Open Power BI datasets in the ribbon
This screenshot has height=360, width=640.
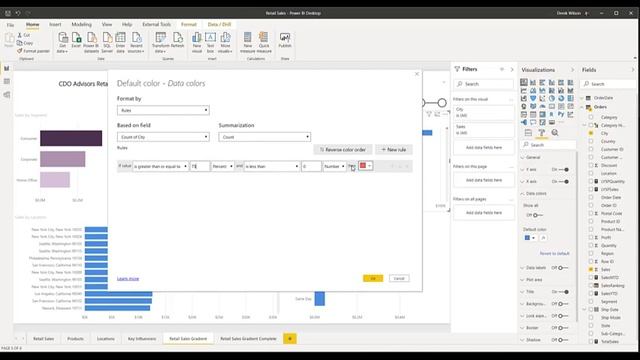click(91, 42)
